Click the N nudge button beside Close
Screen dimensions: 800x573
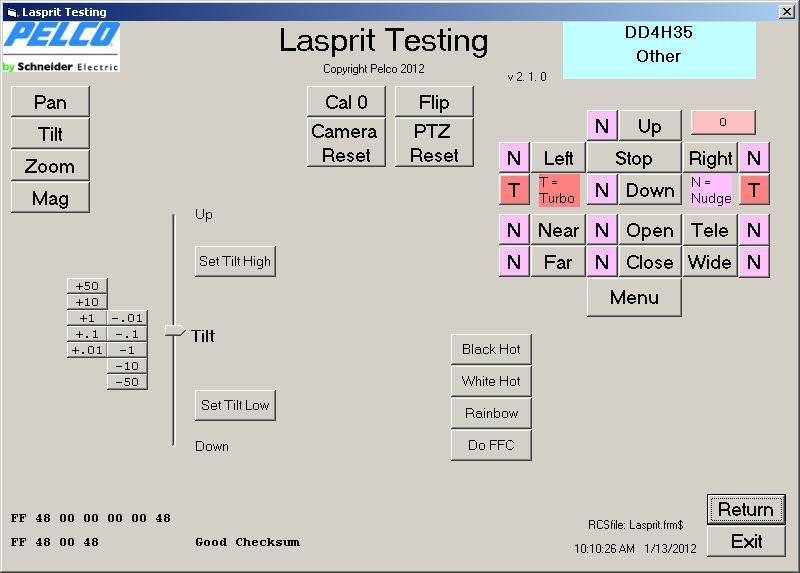tap(602, 262)
